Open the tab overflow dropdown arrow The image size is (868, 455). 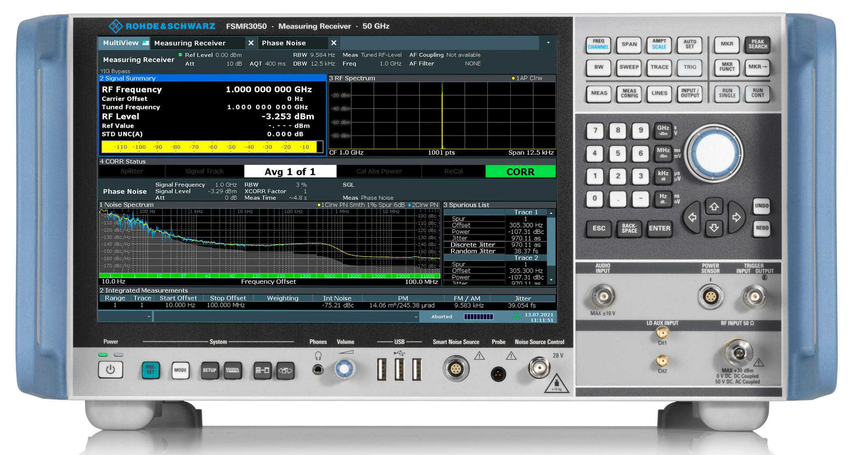pos(548,43)
